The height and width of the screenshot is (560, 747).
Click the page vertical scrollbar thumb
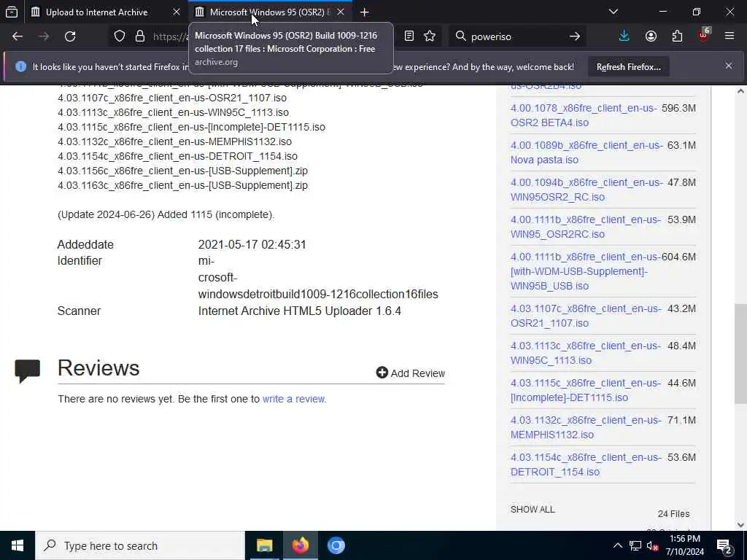740,354
